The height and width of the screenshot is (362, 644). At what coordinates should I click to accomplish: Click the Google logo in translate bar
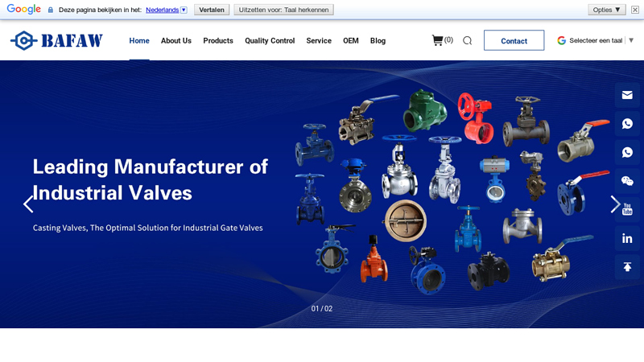pos(24,9)
